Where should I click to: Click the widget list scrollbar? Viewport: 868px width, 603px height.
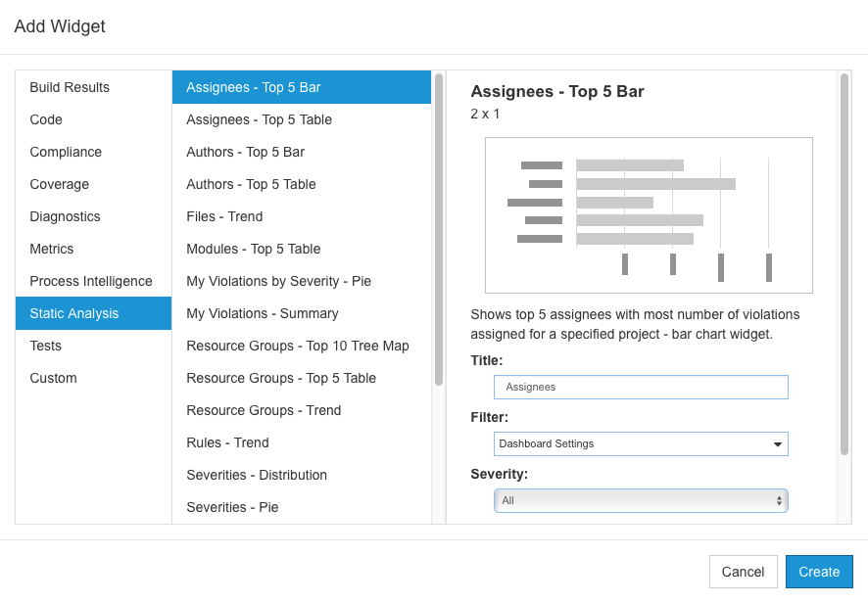439,230
